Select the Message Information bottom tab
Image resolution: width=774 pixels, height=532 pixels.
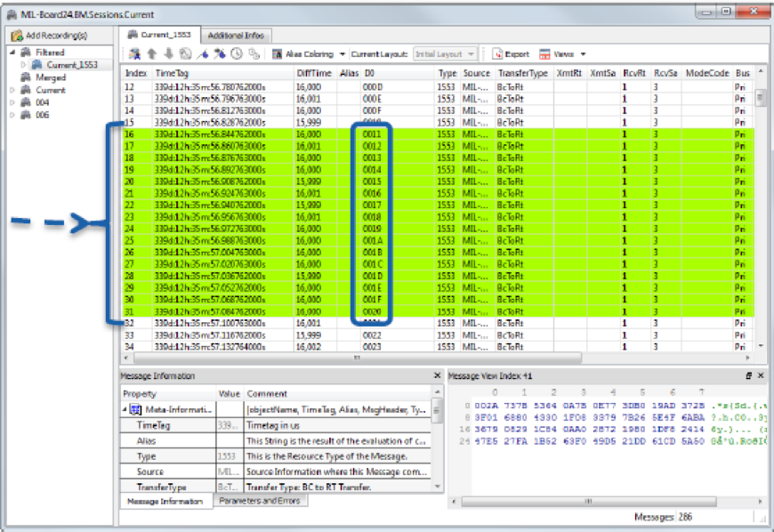click(165, 502)
